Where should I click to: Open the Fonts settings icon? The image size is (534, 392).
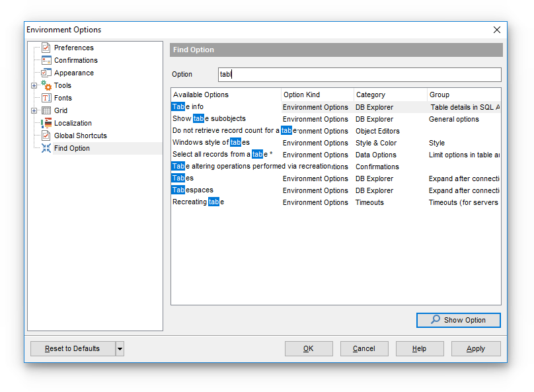tap(46, 98)
